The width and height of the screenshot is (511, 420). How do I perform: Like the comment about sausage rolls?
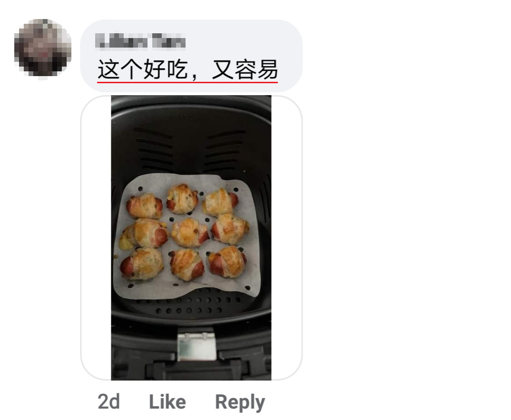coord(167,401)
